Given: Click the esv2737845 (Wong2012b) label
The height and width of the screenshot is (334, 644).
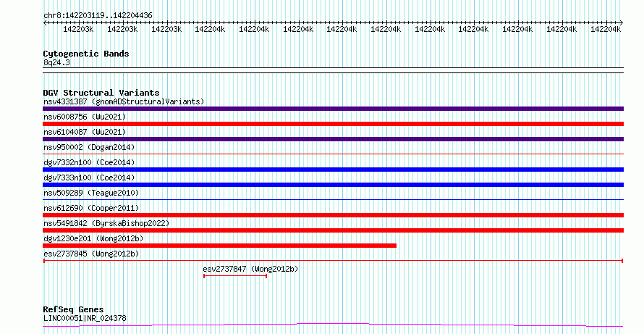Looking at the screenshot, I should click(x=91, y=254).
